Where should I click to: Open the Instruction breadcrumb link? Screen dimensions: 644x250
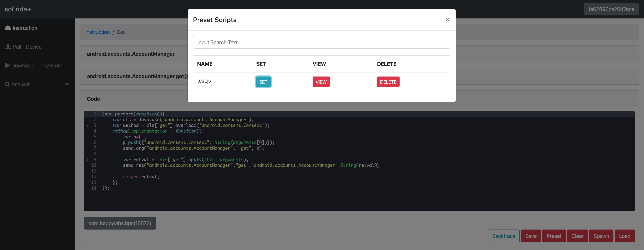pyautogui.click(x=97, y=32)
